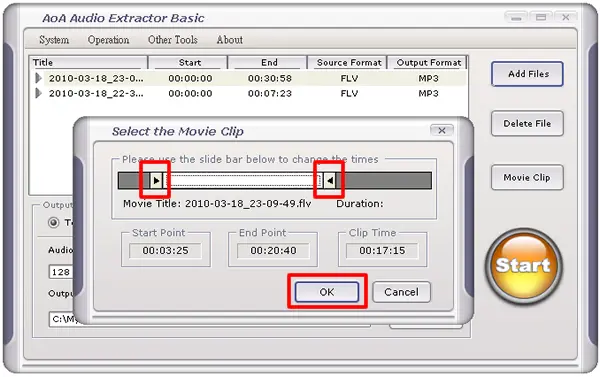Confirm the clip with OK
The width and height of the screenshot is (600, 377).
click(x=327, y=292)
